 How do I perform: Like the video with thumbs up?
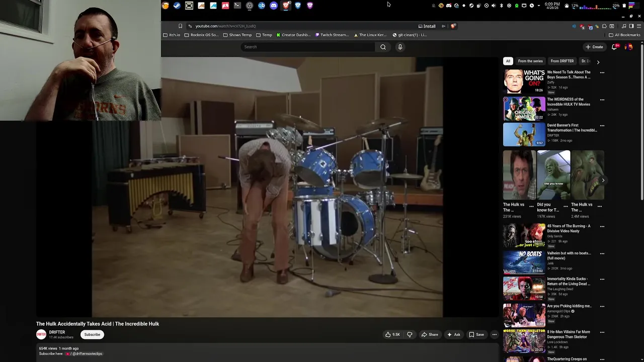[x=393, y=334]
